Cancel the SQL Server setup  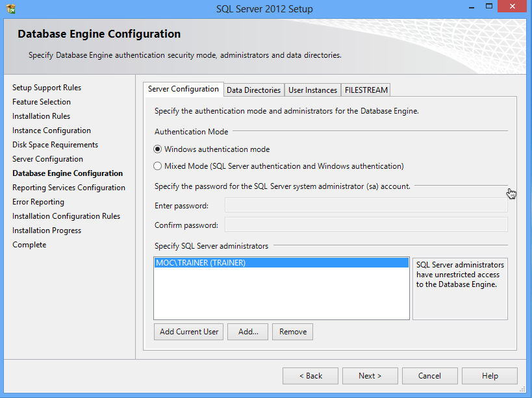point(430,376)
